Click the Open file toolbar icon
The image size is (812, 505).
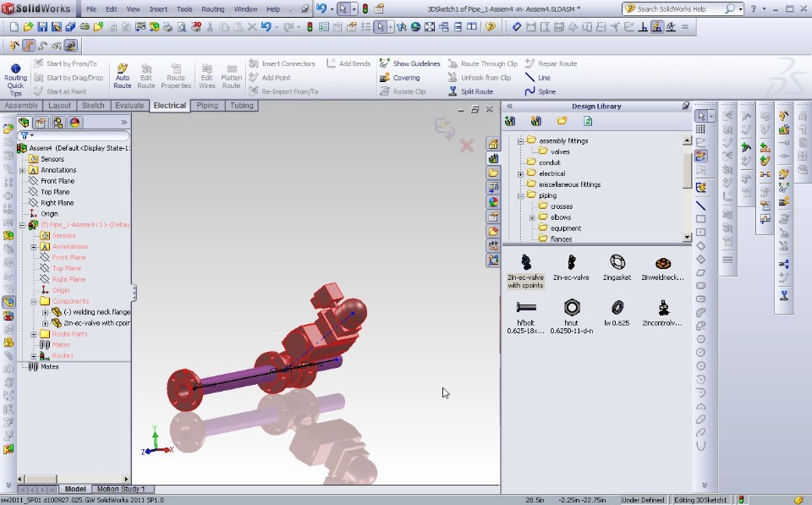(x=28, y=27)
